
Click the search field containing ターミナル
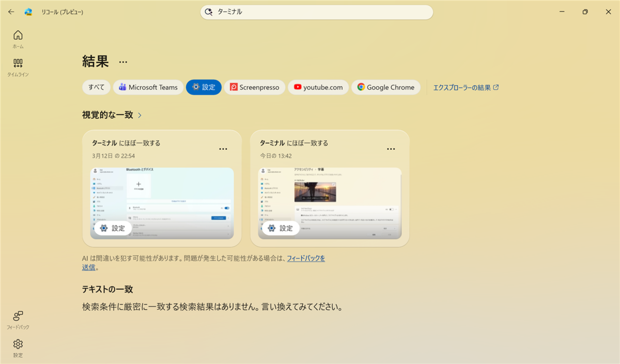(x=316, y=12)
